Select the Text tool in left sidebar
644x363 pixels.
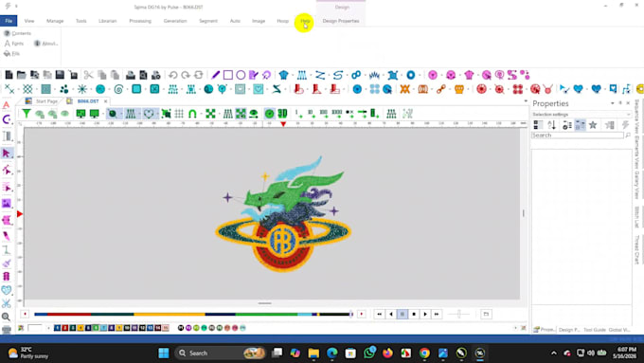click(x=7, y=105)
